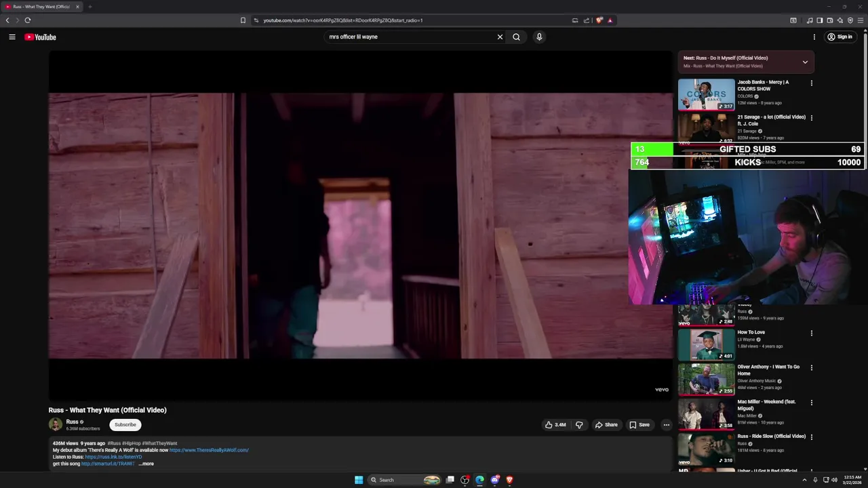Select the Russ - What They Want tab
This screenshot has height=488, width=868.
point(41,7)
